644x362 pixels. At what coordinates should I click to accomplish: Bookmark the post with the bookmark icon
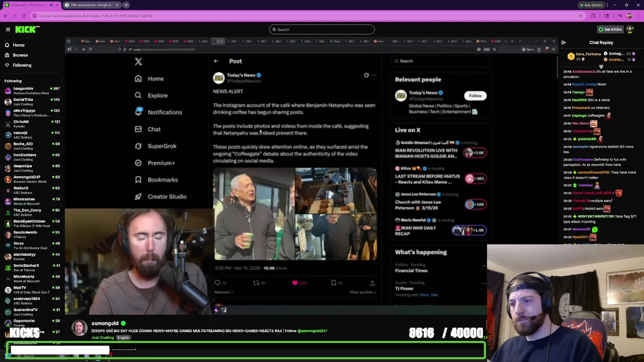tap(334, 283)
